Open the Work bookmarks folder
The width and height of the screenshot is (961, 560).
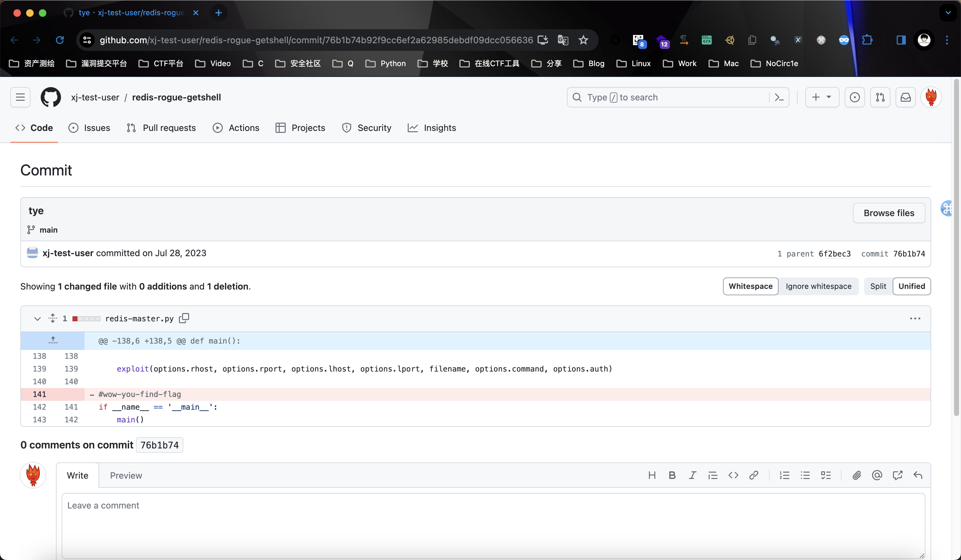click(679, 63)
